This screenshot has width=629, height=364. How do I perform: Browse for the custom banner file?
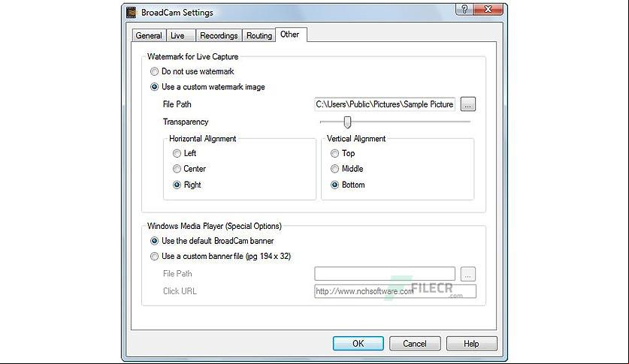[467, 274]
